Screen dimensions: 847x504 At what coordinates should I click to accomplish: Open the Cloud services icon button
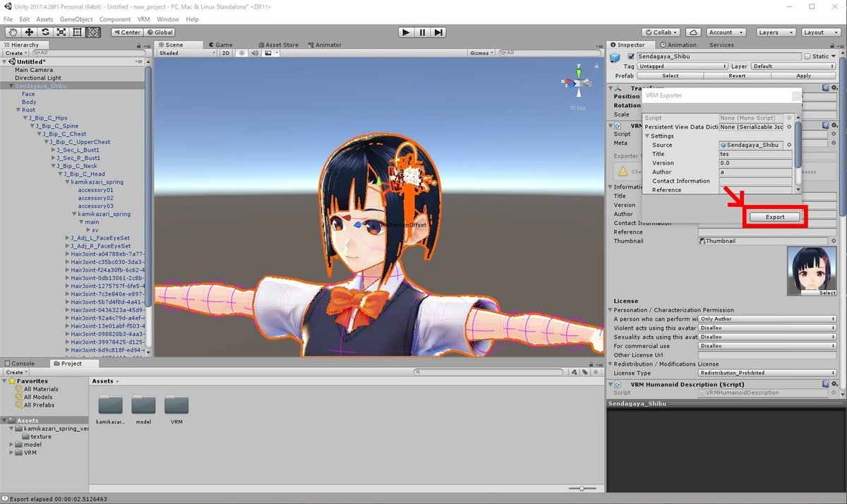tap(693, 32)
